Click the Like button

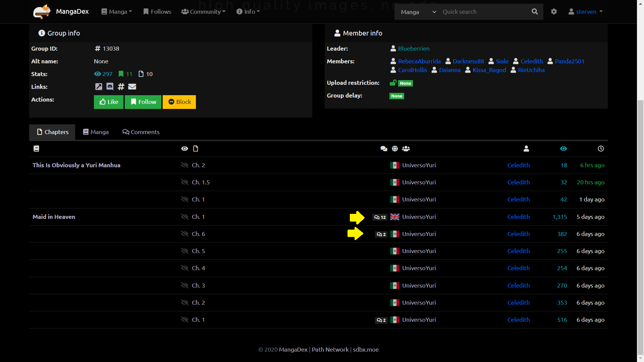coord(109,102)
